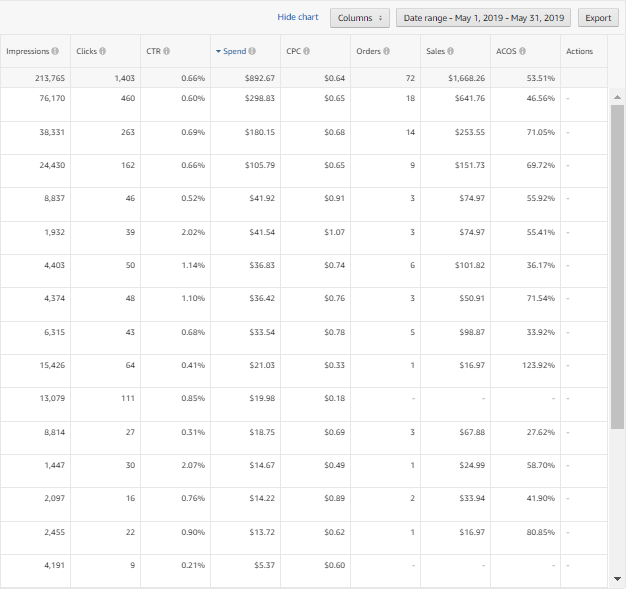The height and width of the screenshot is (591, 627).
Task: Open the Date range picker
Action: tap(483, 18)
